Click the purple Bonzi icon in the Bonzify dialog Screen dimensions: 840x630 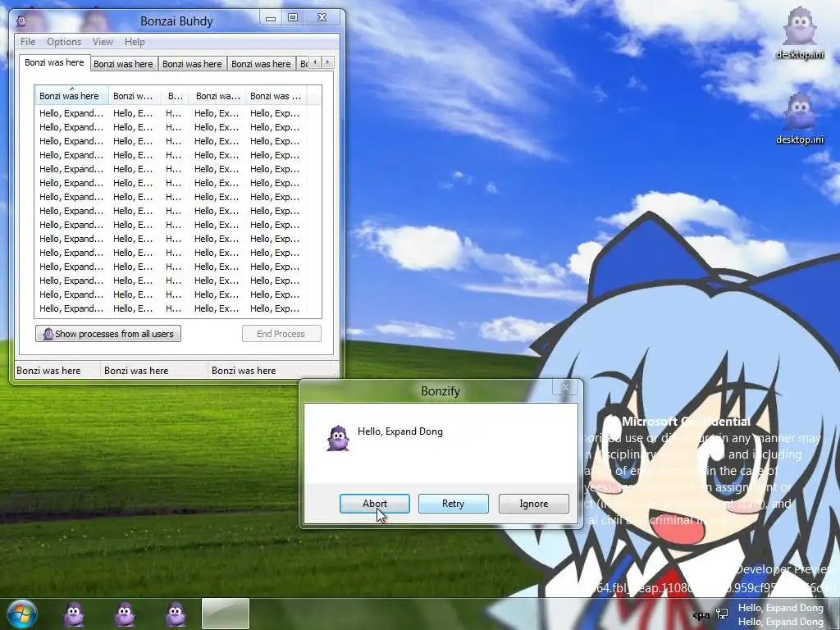[338, 438]
